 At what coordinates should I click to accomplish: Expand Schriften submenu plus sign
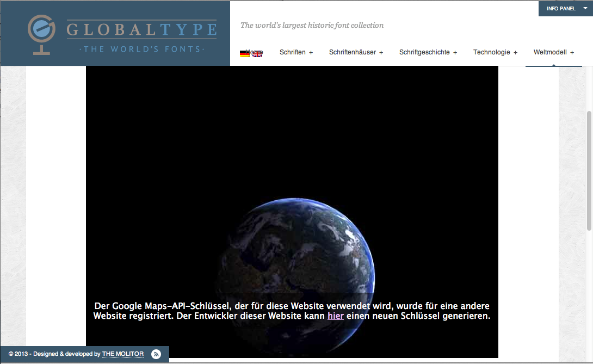pyautogui.click(x=311, y=53)
